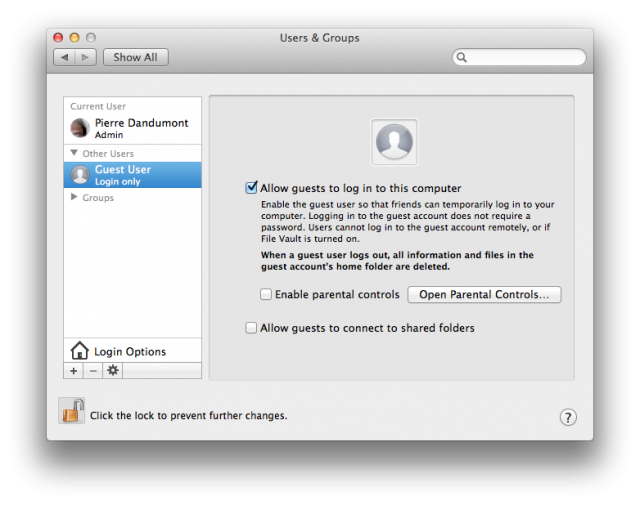Click the Show All button
The image size is (640, 505).
pos(136,57)
